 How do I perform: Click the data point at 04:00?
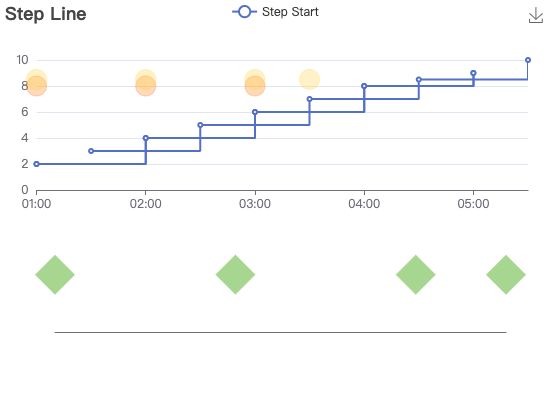pyautogui.click(x=364, y=86)
